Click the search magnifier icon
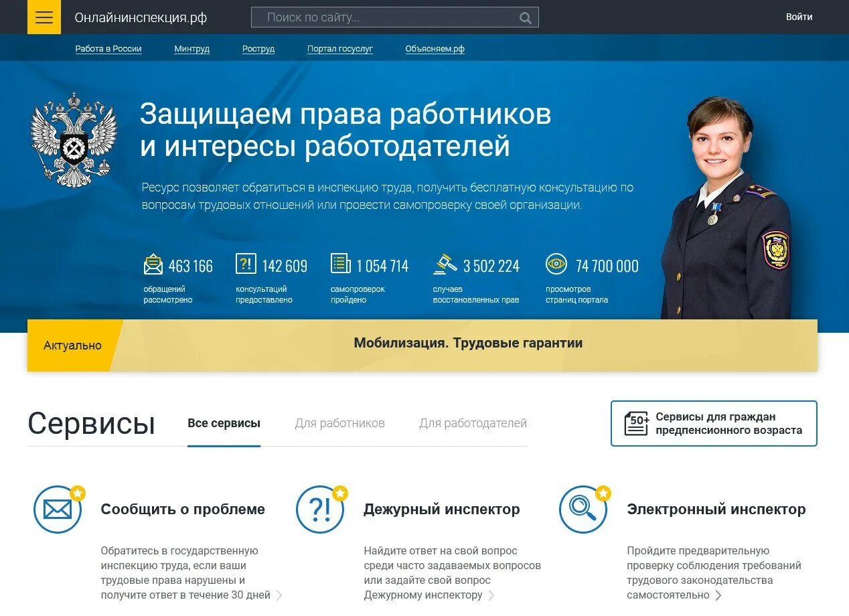The image size is (849, 616). [x=526, y=18]
